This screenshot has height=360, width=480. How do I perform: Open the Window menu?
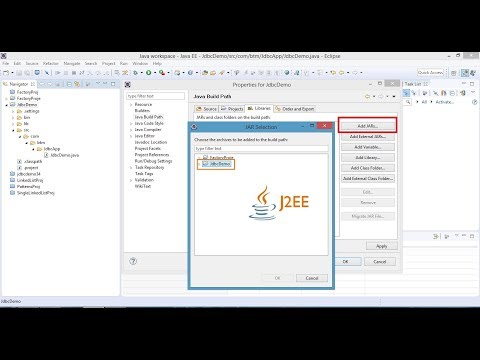[140, 63]
